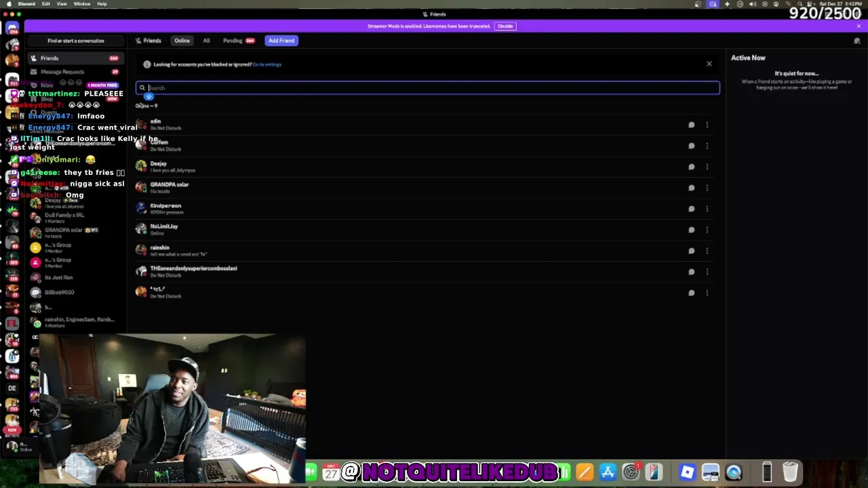868x488 pixels.
Task: Message Kindperson via chat bubble icon
Action: tap(692, 209)
